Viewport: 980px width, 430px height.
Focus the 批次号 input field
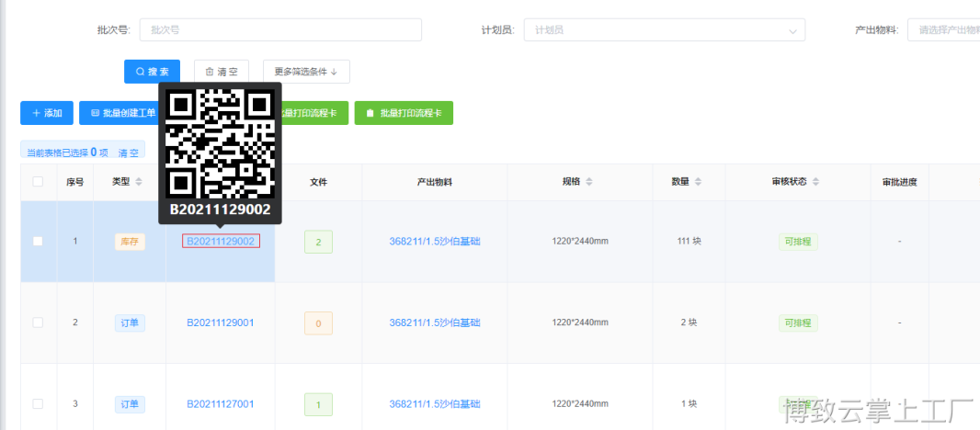280,30
